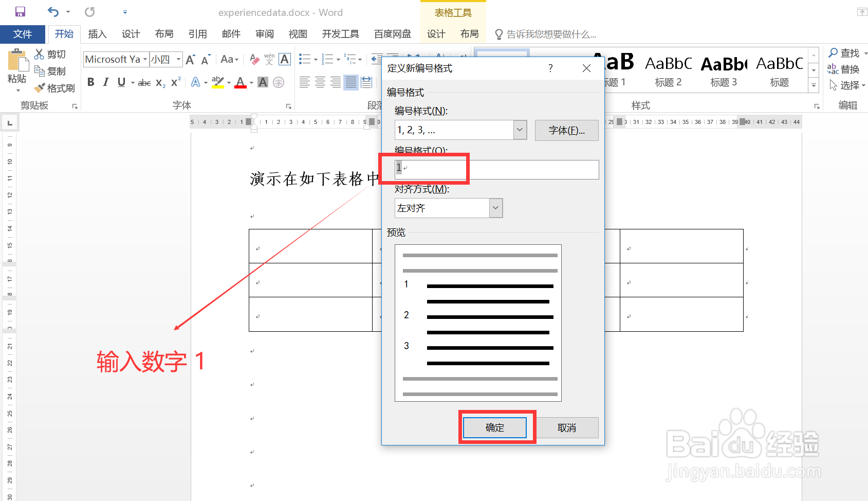Open Change Case Aa dropdown
The height and width of the screenshot is (501, 868).
[230, 60]
